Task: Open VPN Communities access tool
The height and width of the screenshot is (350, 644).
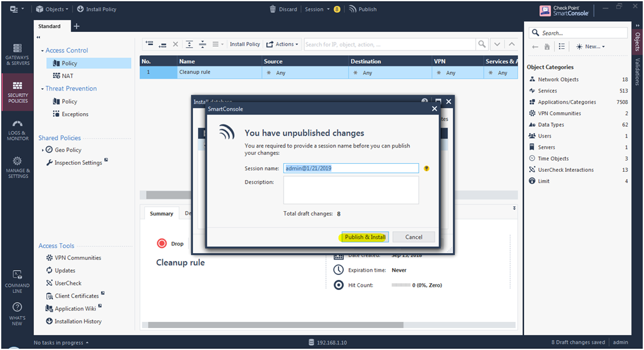Action: click(74, 258)
